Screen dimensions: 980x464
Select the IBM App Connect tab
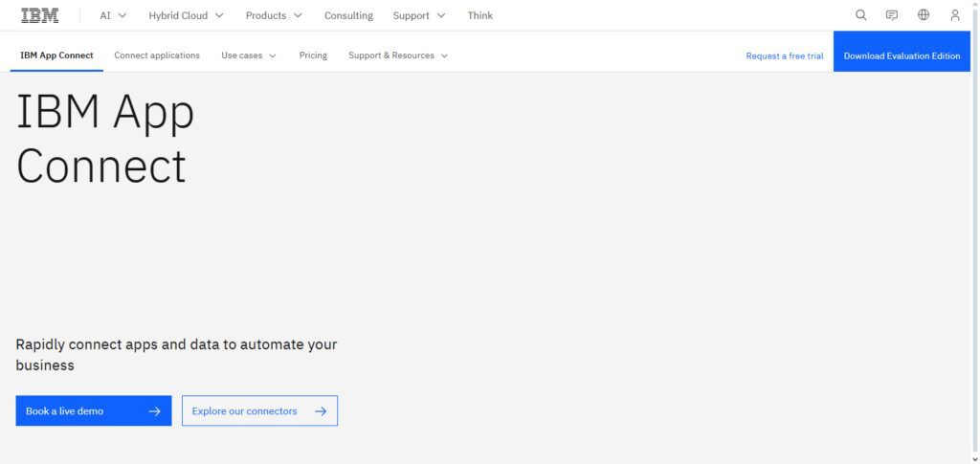click(x=56, y=55)
